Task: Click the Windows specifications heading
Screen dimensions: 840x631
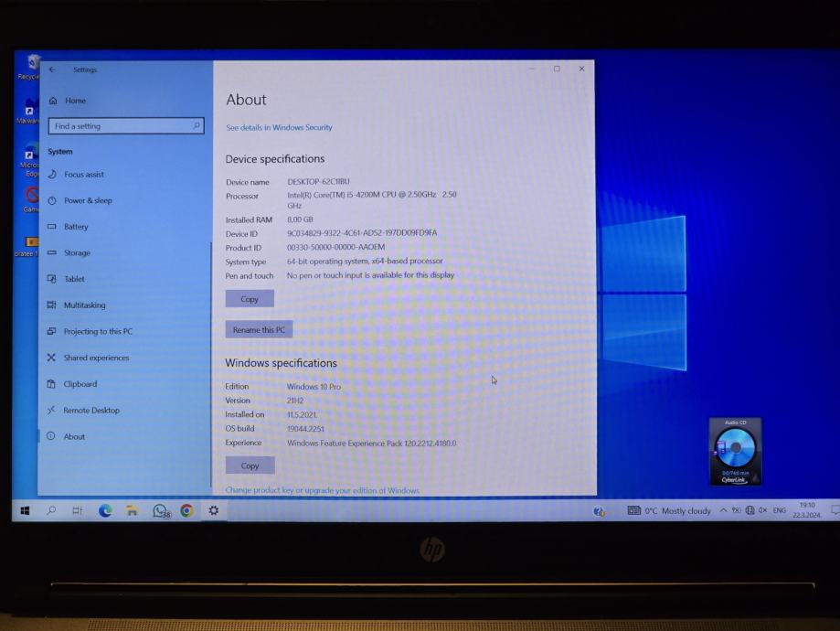Action: (282, 363)
